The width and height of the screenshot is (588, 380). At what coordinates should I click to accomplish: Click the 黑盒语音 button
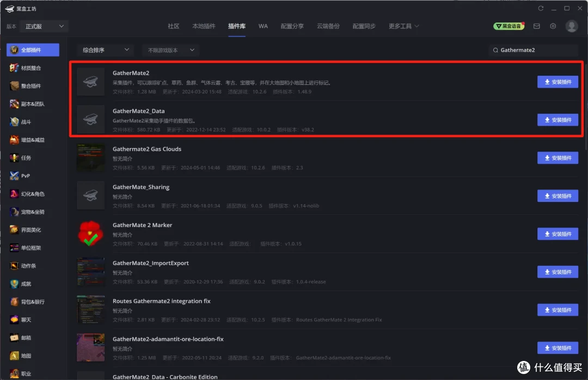click(509, 26)
